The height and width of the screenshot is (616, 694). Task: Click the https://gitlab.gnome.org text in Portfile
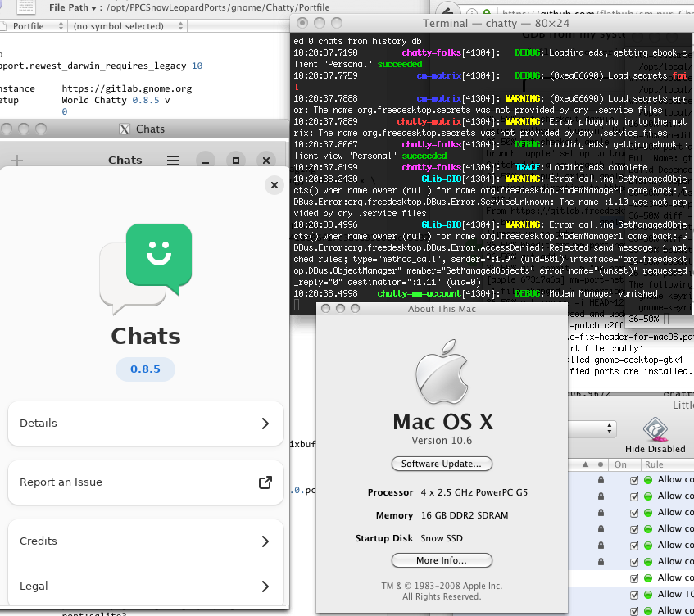126,89
